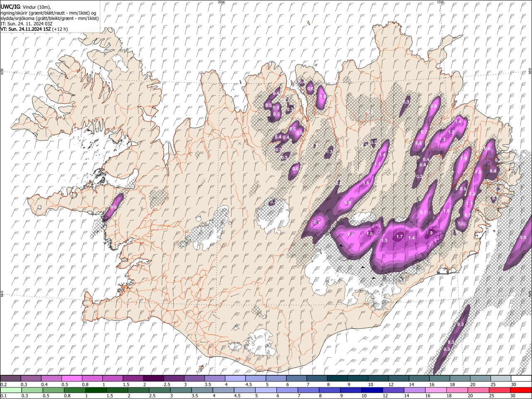Image resolution: width=532 pixels, height=399 pixels.
Task: Click the "IT: Sun. 24. 11. 2024 03Z" line
Action: [26, 24]
